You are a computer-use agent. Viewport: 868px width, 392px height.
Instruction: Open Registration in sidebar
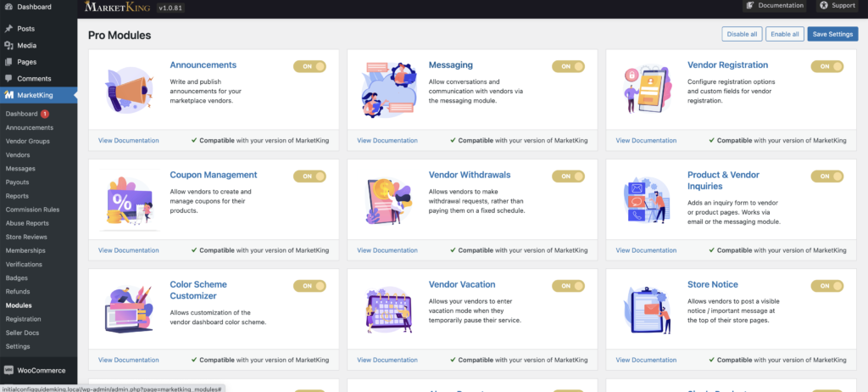tap(23, 319)
